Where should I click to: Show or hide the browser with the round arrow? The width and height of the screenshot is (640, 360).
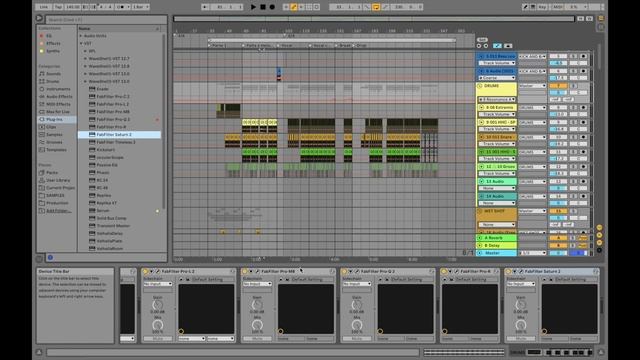[x=39, y=18]
